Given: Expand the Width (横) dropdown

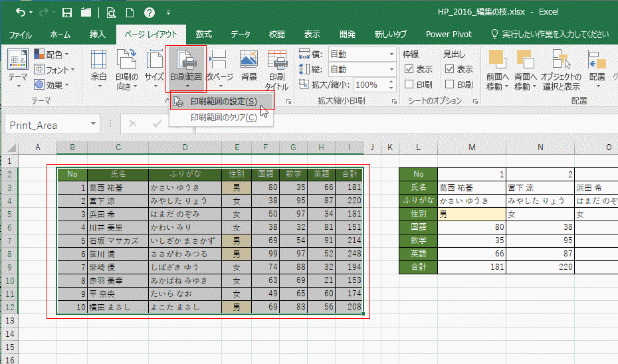Looking at the screenshot, I should pyautogui.click(x=391, y=54).
